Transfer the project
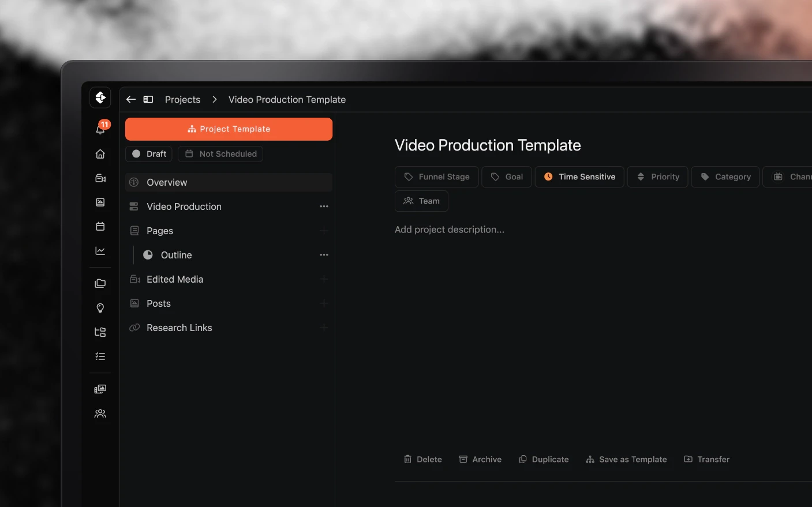This screenshot has height=507, width=812. (707, 460)
